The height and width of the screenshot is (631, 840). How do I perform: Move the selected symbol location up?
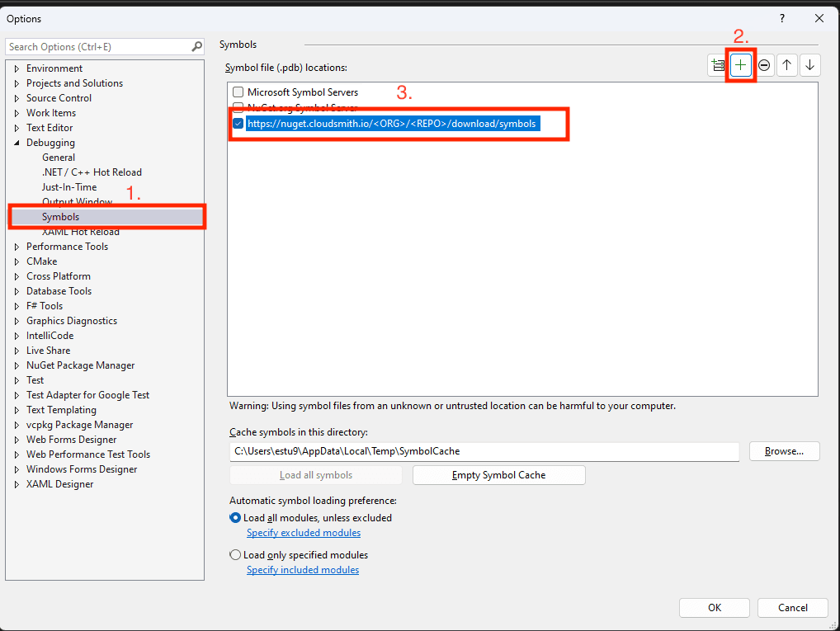[x=786, y=64]
